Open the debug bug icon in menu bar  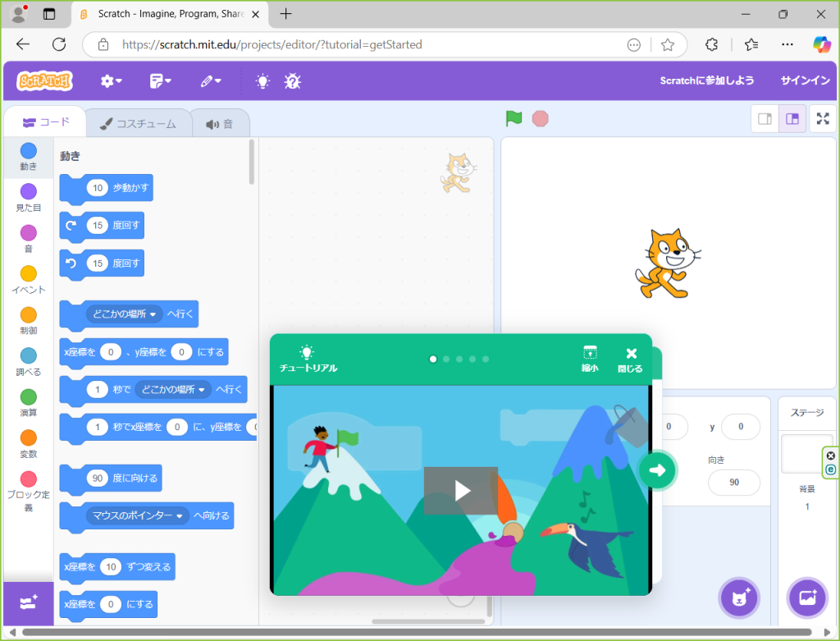(x=292, y=80)
